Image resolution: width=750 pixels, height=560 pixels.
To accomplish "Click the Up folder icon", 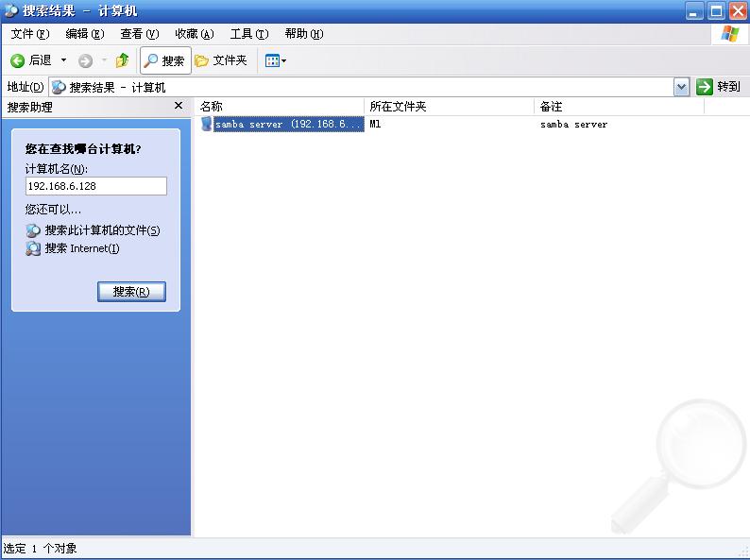I will tap(122, 60).
